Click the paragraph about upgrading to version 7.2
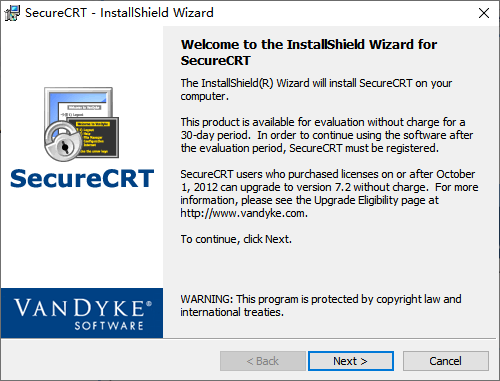Viewport: 500px width, 381px height. (x=329, y=193)
